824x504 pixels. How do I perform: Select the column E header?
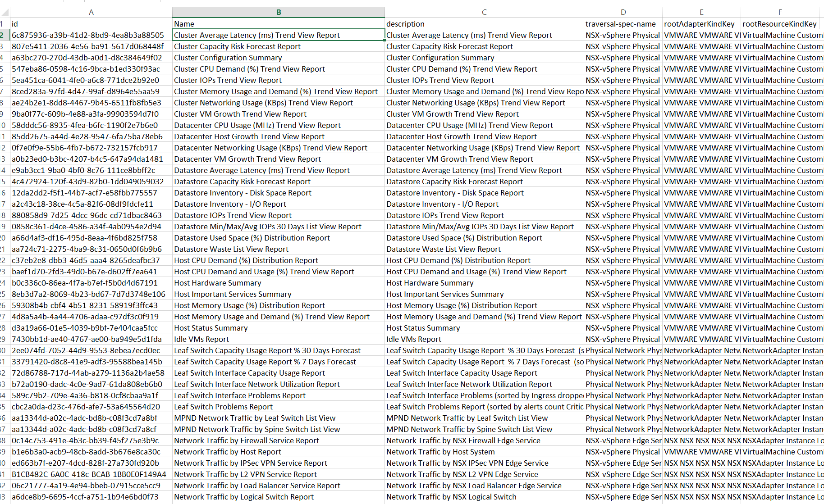click(701, 13)
